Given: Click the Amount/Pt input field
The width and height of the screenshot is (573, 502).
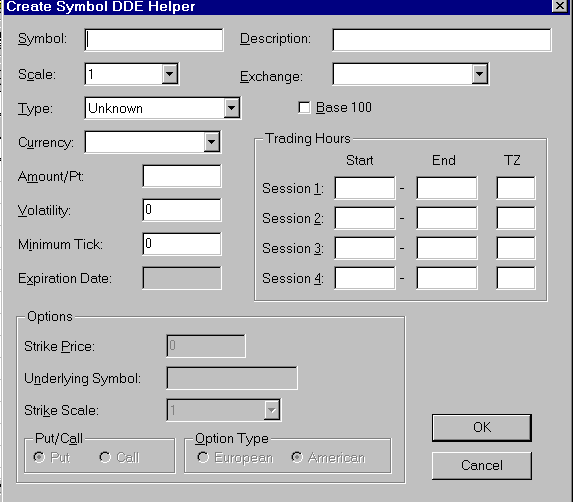Looking at the screenshot, I should coord(182,176).
